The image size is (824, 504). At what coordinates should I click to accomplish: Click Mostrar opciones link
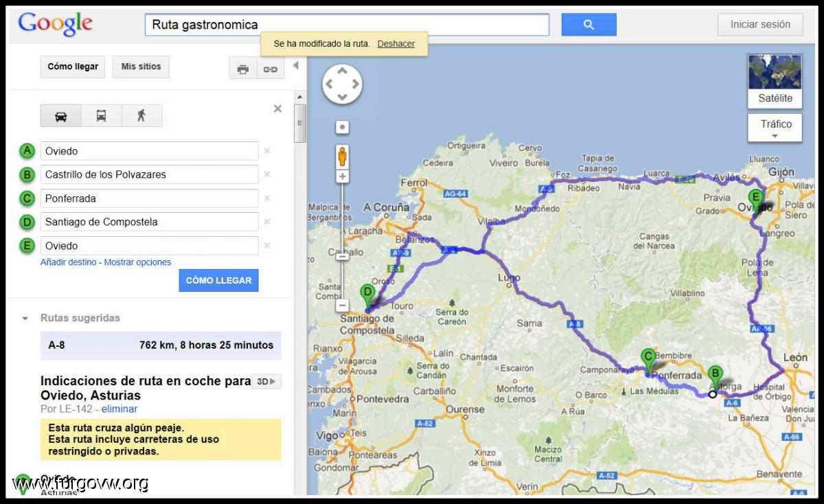[137, 262]
